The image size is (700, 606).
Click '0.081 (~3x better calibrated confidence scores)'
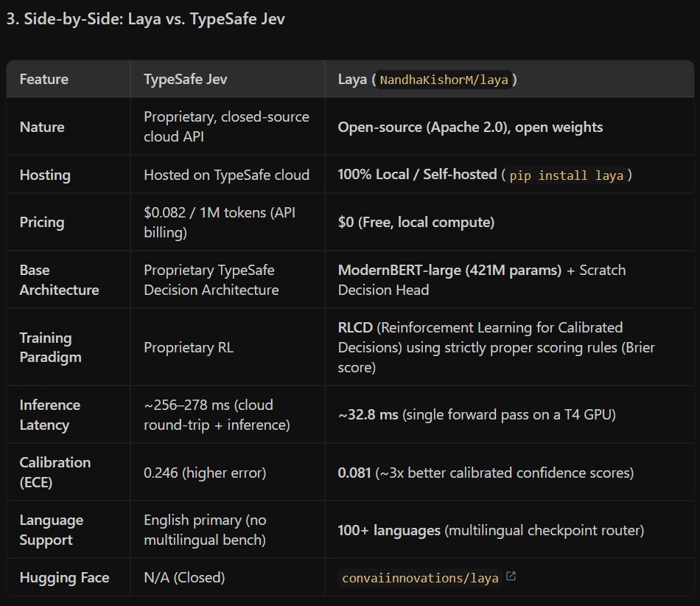(x=486, y=473)
